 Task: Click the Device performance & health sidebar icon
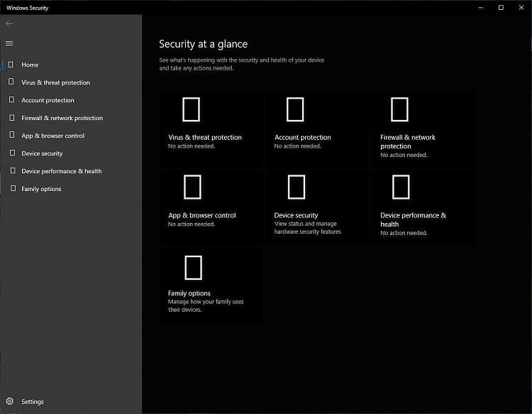[x=13, y=170]
